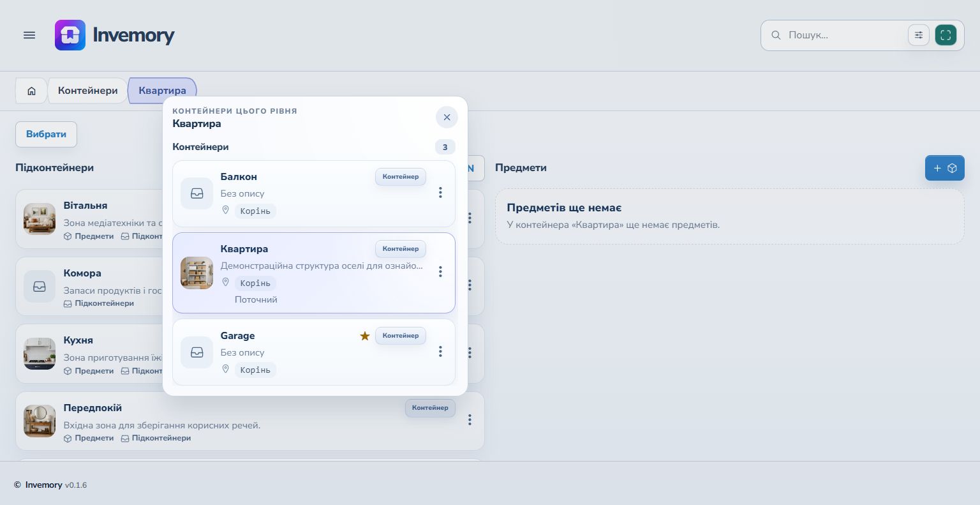Open the three-dot menu for Балкон
980x505 pixels.
pyautogui.click(x=440, y=193)
